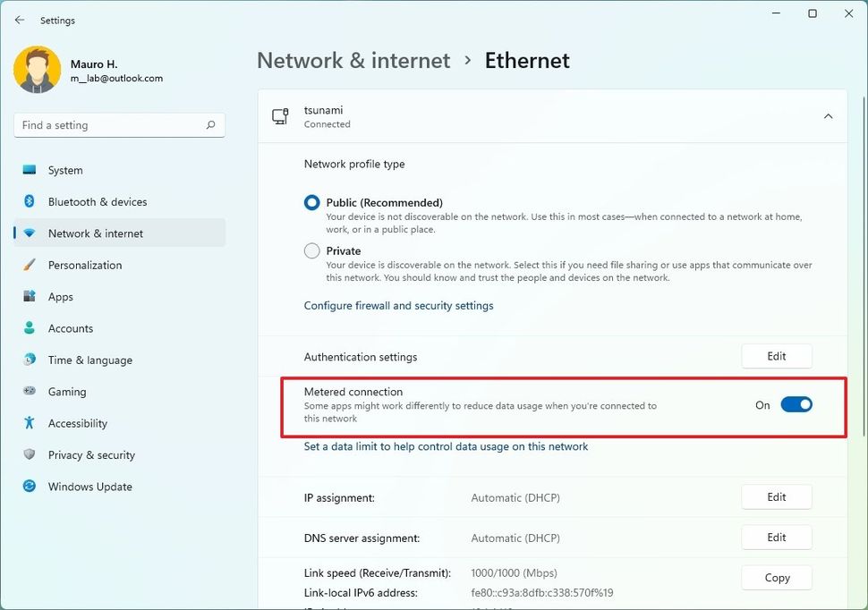Open Accounts settings
The height and width of the screenshot is (610, 868).
coord(69,328)
